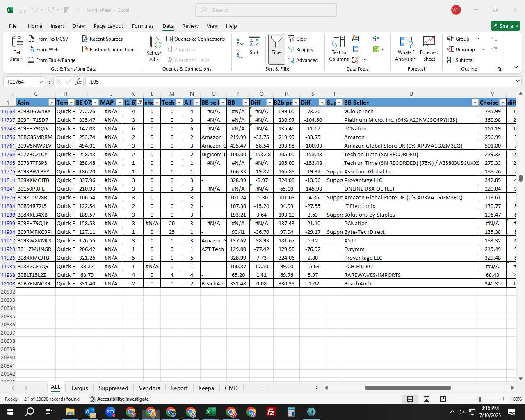Open Outline dialog launcher
Viewport: 525px width, 420px height.
point(499,69)
